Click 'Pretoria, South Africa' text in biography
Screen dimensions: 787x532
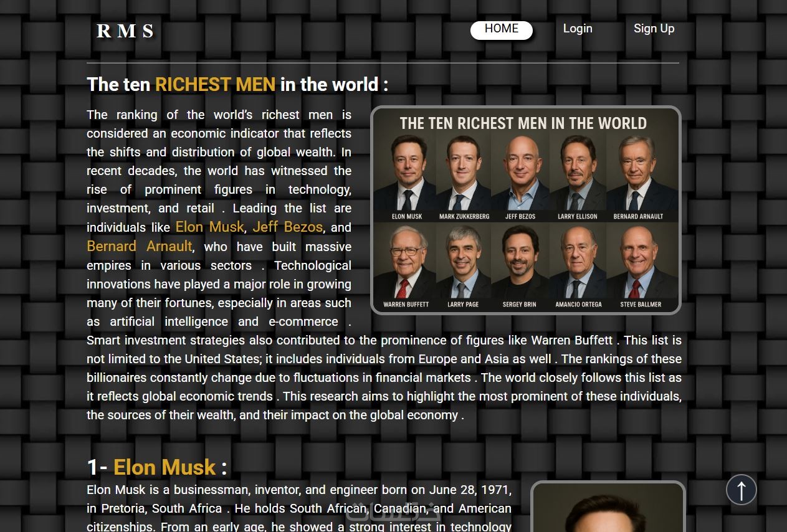161,508
